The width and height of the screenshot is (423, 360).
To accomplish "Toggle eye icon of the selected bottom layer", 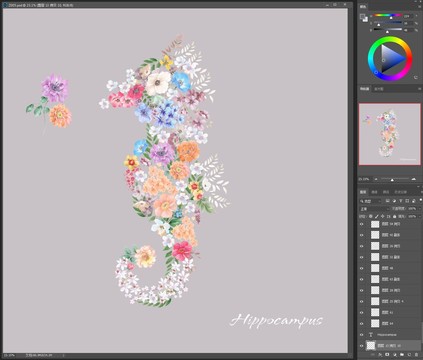I will click(362, 346).
